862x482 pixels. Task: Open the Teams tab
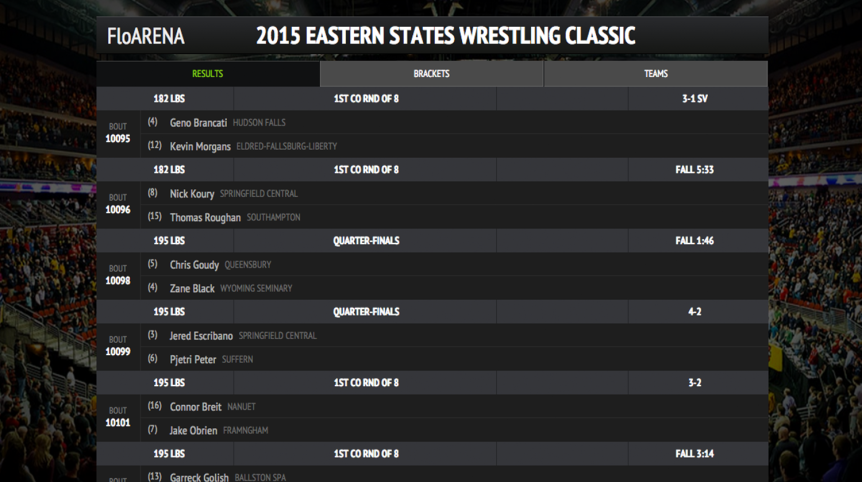point(656,74)
